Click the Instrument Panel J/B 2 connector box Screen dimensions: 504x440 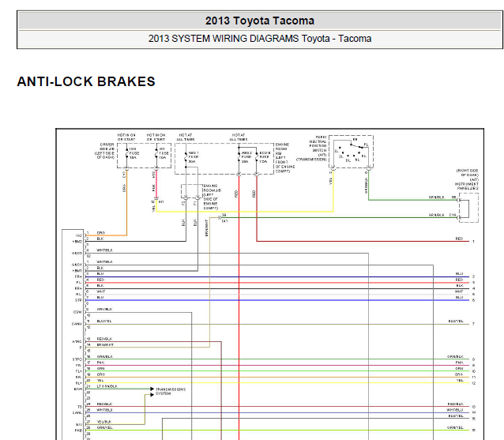468,208
